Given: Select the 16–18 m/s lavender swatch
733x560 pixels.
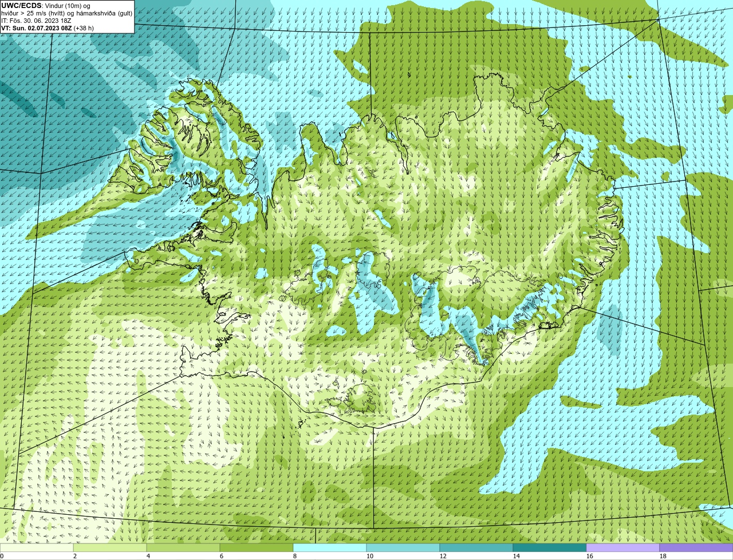Looking at the screenshot, I should [x=623, y=547].
